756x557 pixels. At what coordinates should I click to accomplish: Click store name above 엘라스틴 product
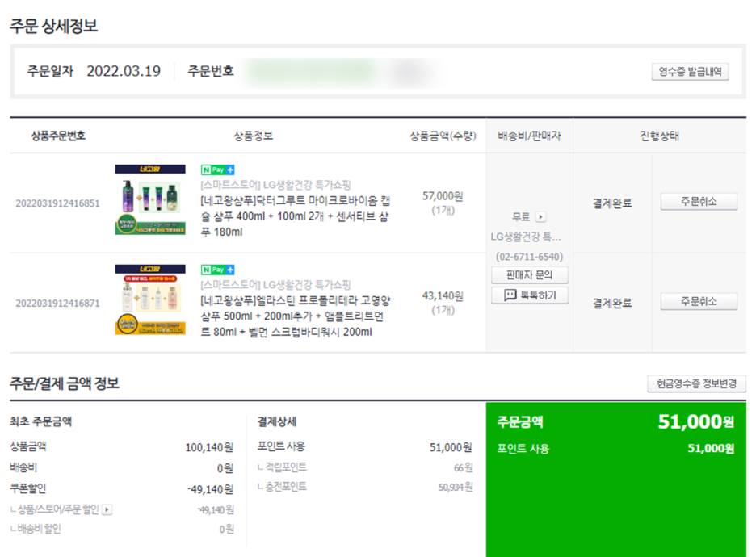tap(275, 285)
